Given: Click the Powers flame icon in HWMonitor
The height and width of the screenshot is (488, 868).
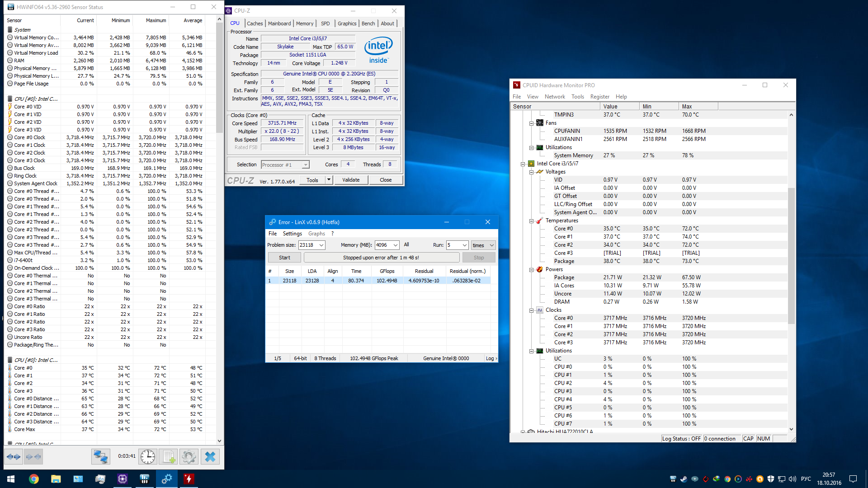Looking at the screenshot, I should [540, 269].
